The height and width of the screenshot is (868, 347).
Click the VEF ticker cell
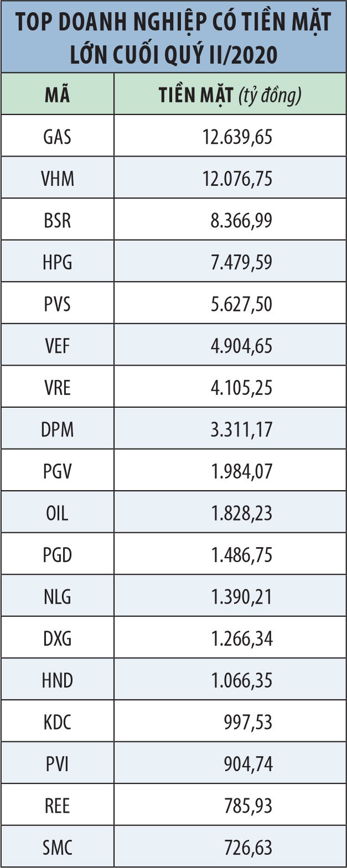click(58, 346)
